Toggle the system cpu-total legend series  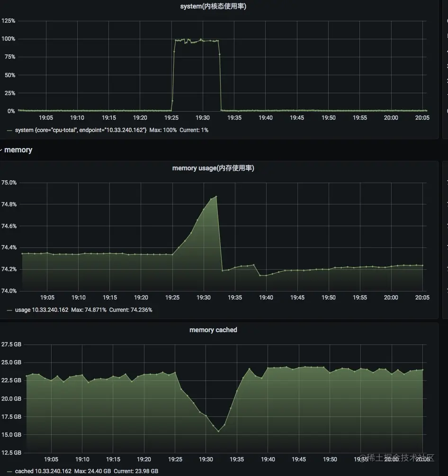(x=81, y=130)
